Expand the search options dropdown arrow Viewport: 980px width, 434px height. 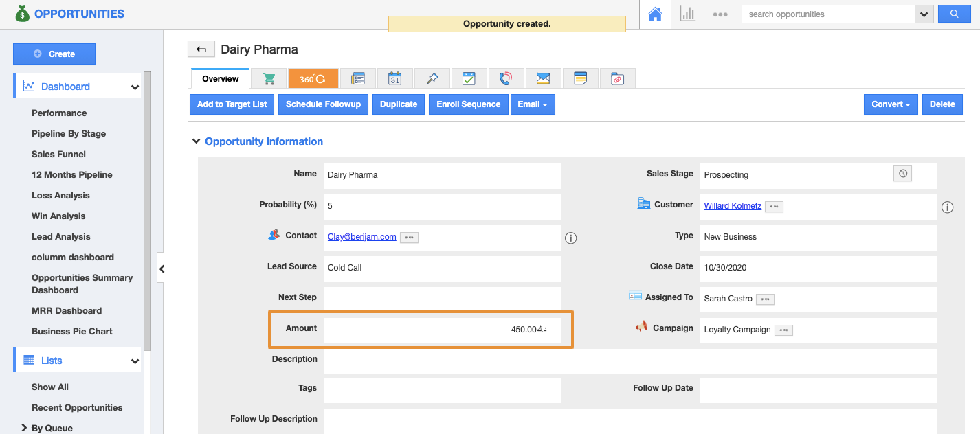[x=924, y=14]
